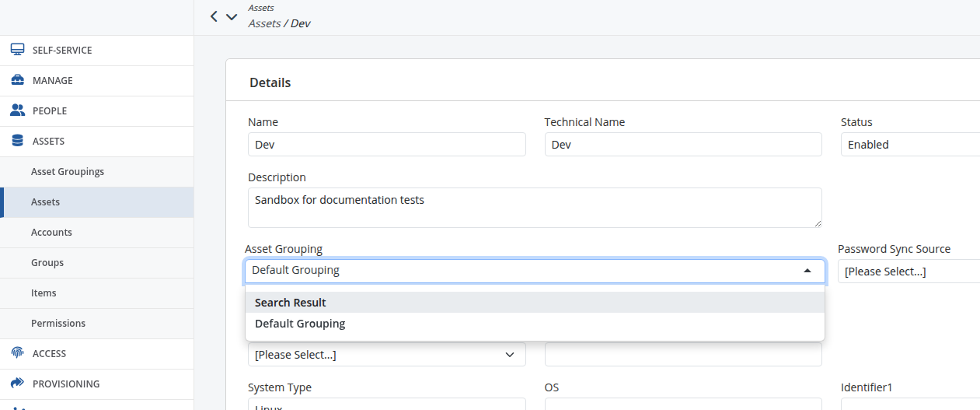The height and width of the screenshot is (410, 980).
Task: Open the Items submenu item
Action: tap(96, 293)
